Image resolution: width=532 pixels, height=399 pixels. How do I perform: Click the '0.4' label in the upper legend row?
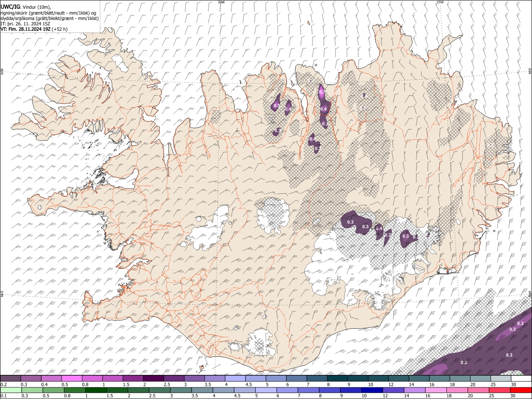coord(44,384)
